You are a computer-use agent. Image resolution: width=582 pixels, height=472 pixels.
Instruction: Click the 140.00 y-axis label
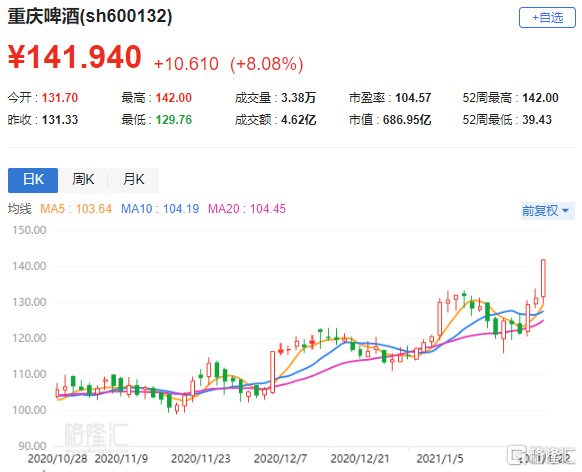[29, 266]
